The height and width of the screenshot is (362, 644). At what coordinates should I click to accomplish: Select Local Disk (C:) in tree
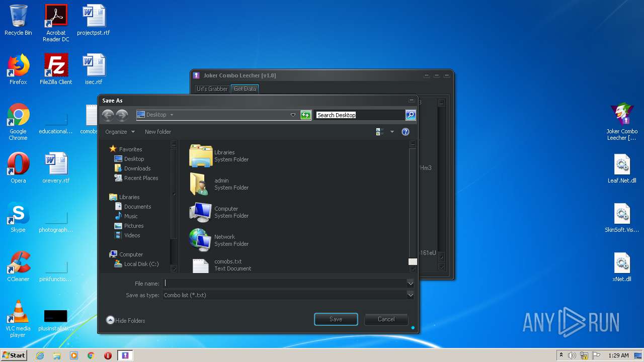coord(136,264)
